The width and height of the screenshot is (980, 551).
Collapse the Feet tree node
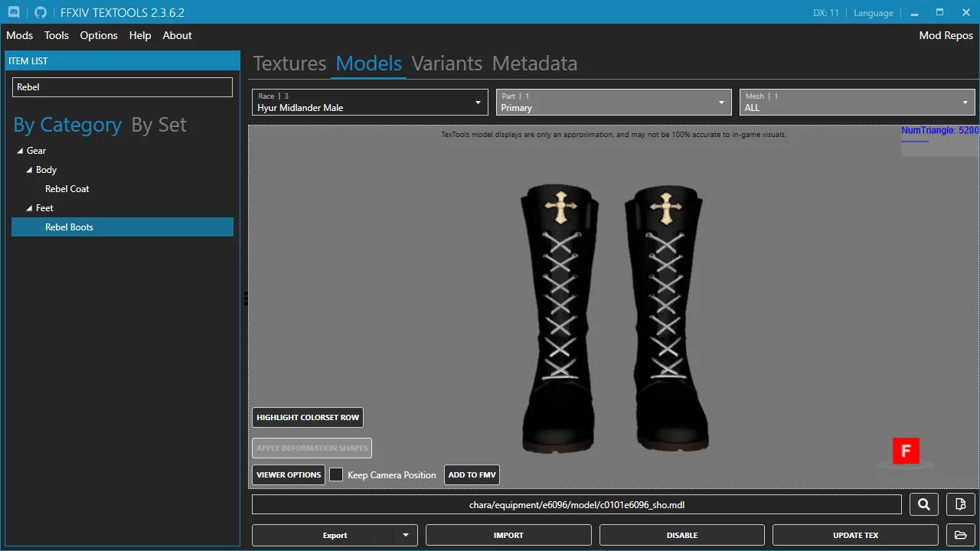[29, 208]
